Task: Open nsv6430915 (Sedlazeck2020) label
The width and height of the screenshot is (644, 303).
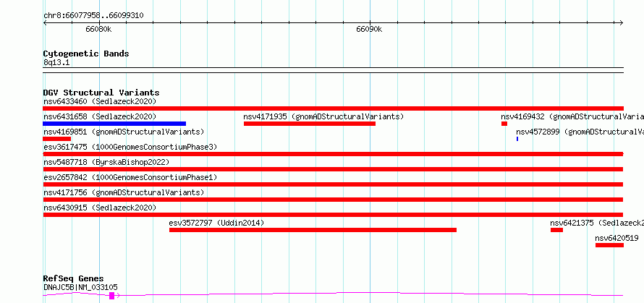Action: [100, 208]
